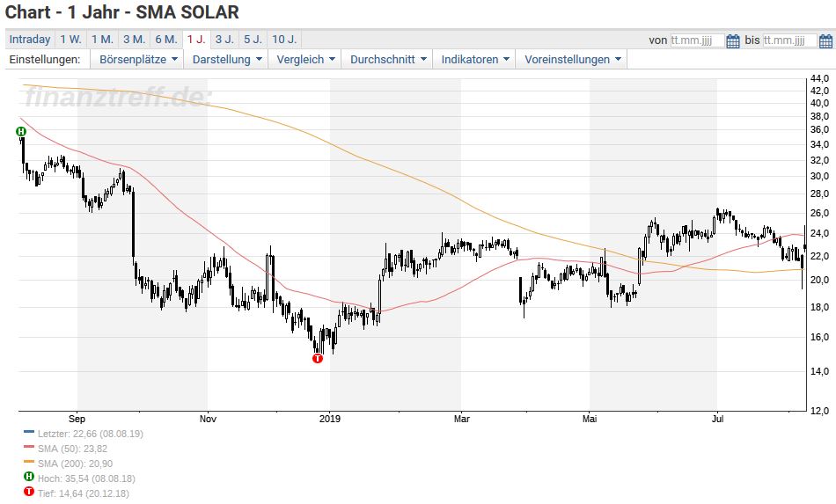Click the '12,0' y-axis value

tap(819, 411)
